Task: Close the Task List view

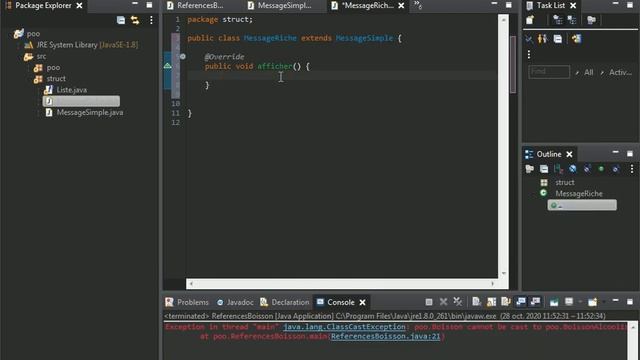Action: 573,6
